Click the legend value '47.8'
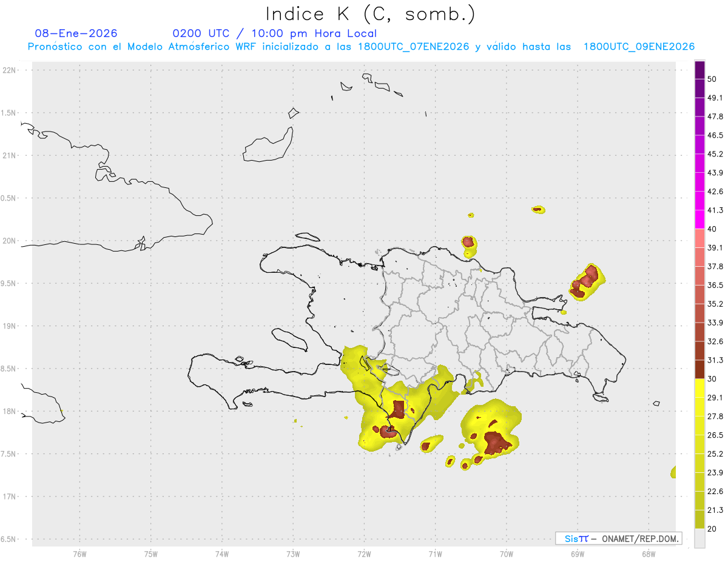This screenshot has width=728, height=562. coord(715,116)
